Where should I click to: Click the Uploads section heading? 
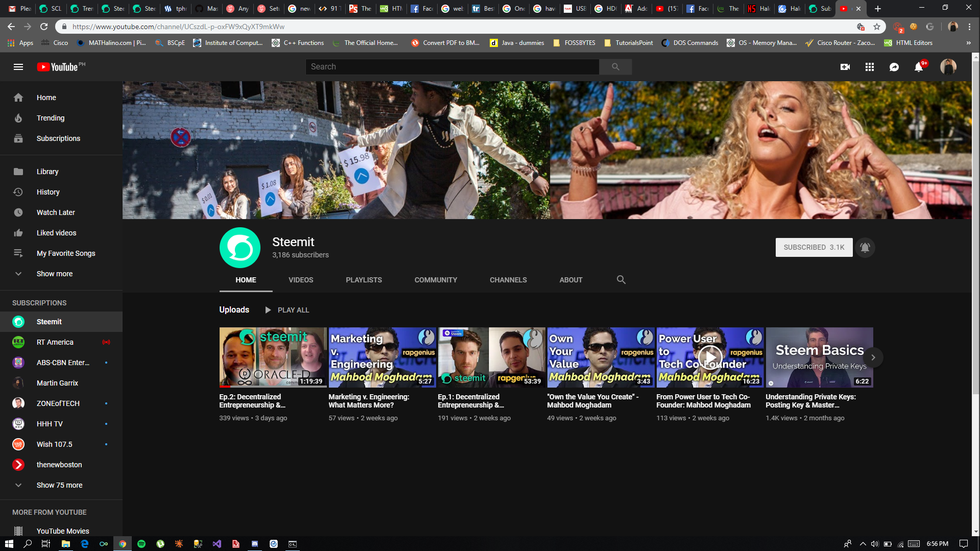coord(234,310)
